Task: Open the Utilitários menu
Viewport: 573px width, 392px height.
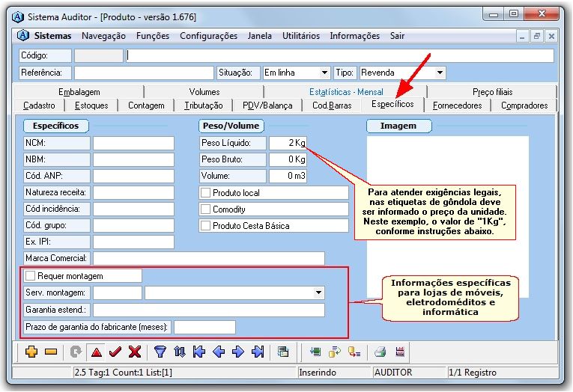Action: (x=302, y=36)
